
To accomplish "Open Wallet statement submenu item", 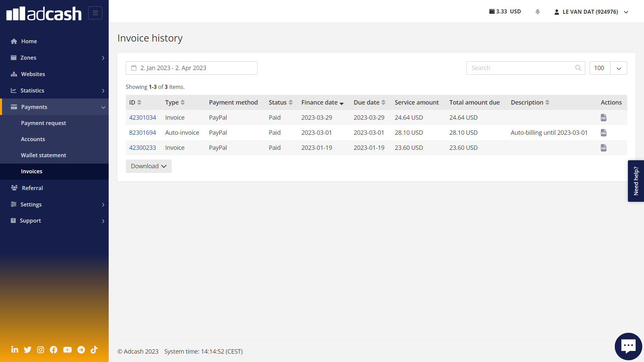I will point(44,155).
